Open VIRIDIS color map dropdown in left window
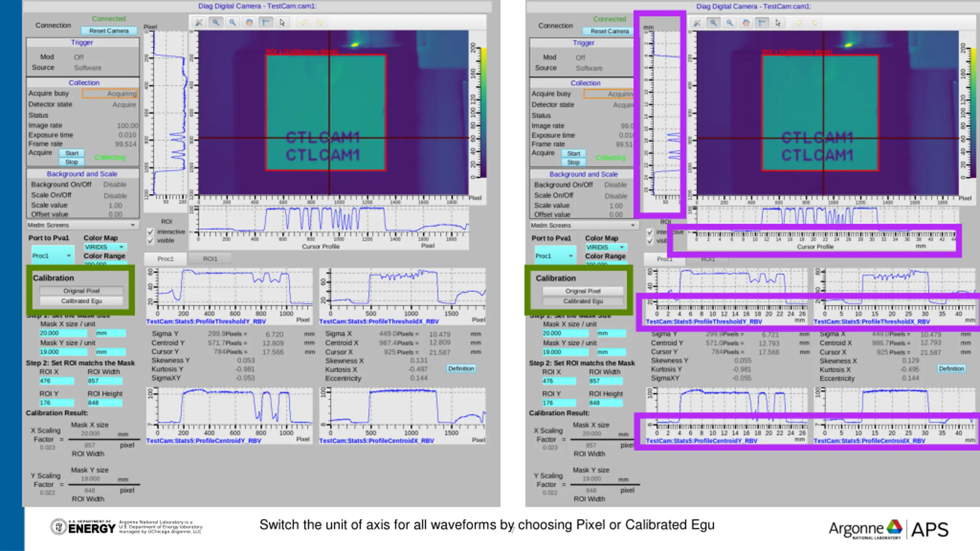This screenshot has width=980, height=551. [x=105, y=247]
